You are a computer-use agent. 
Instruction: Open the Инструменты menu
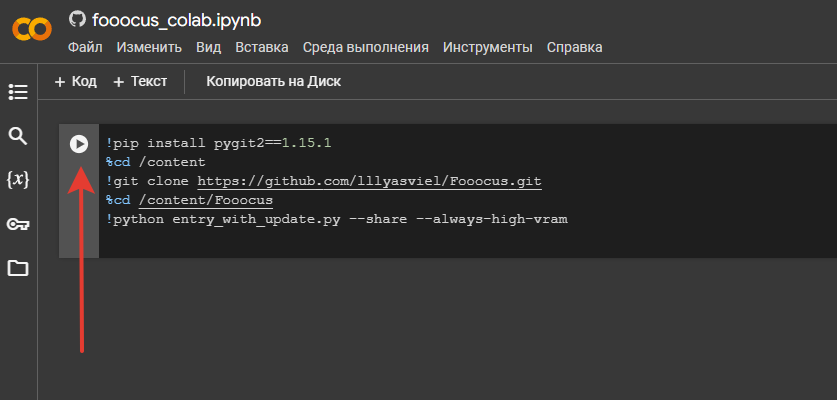[x=487, y=48]
